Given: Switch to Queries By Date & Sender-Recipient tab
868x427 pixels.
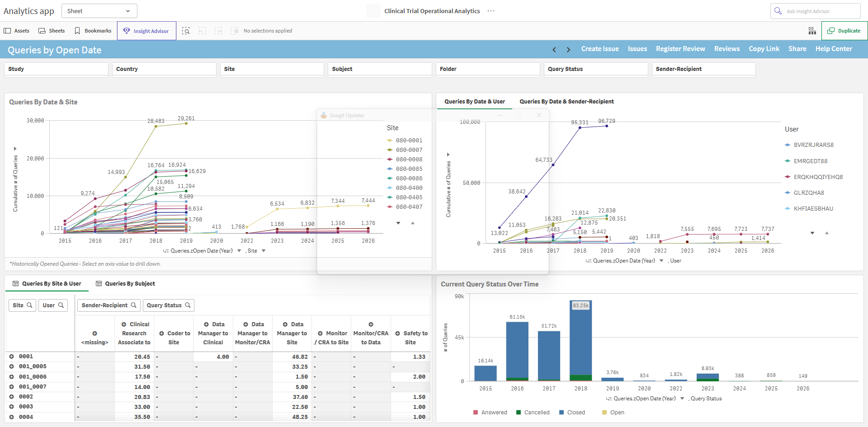Looking at the screenshot, I should point(566,102).
